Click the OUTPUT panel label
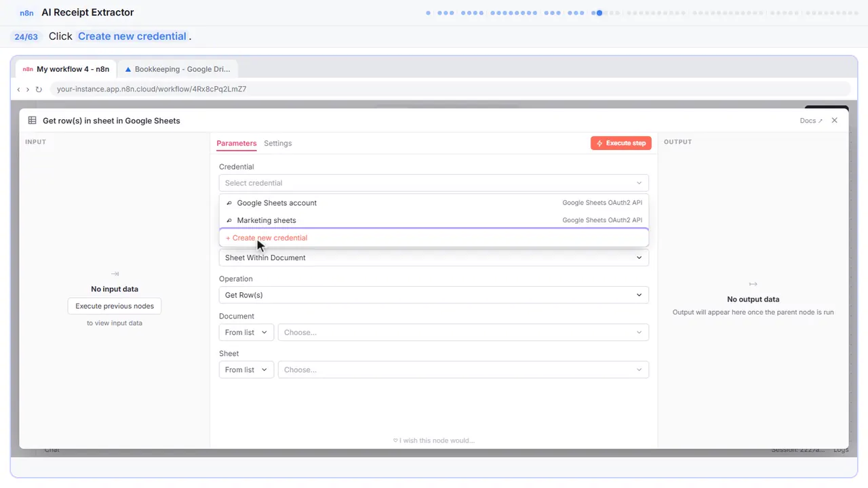The width and height of the screenshot is (868, 488). [x=677, y=142]
